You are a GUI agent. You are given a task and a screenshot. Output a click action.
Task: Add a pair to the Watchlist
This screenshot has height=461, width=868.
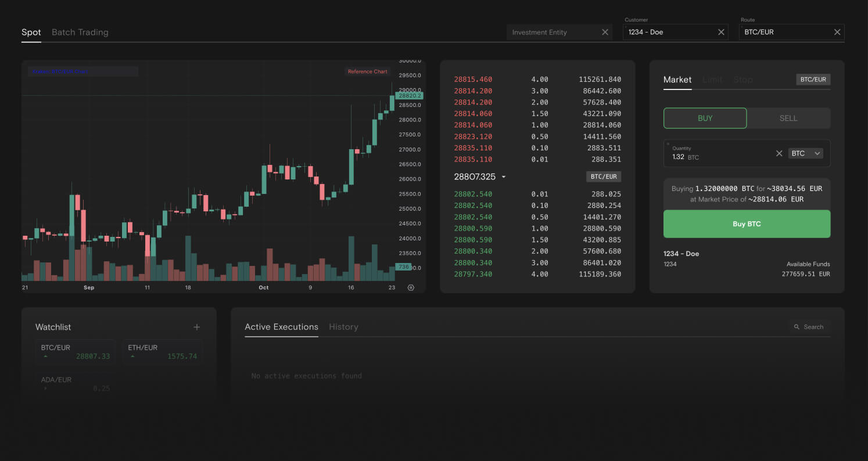coord(196,327)
